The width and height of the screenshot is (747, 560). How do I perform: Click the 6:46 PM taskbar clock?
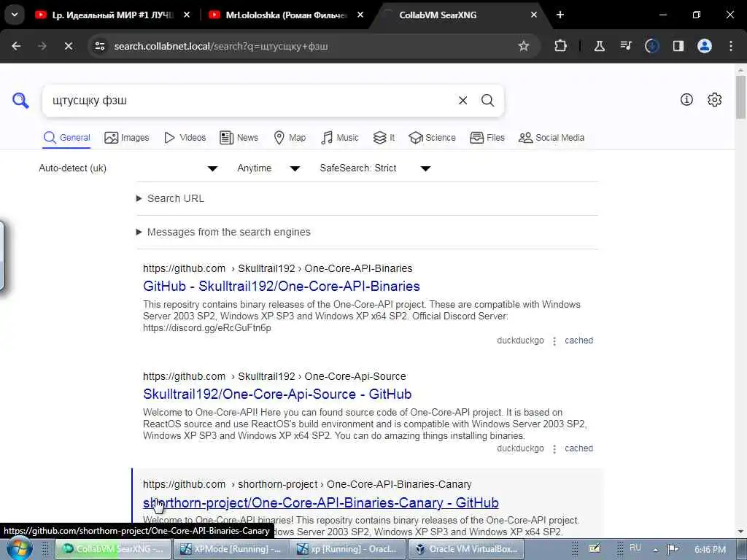coord(710,550)
